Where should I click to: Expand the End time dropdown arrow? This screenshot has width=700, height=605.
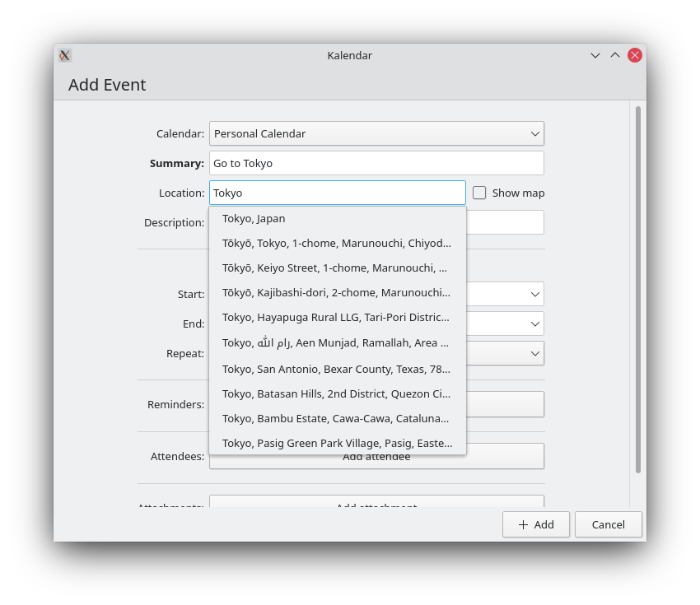coord(535,323)
